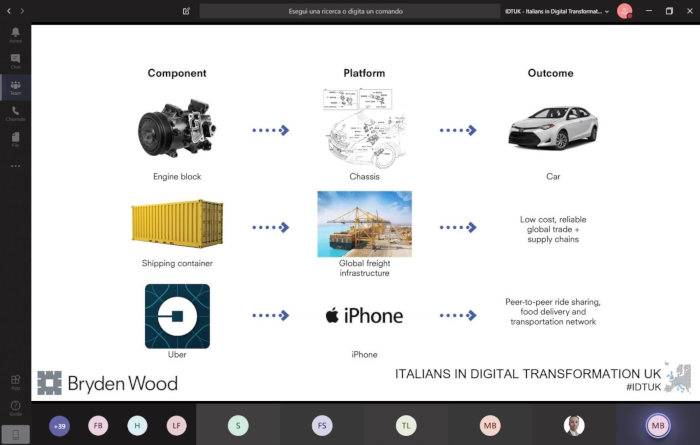This screenshot has height=445, width=700.
Task: Start a new chat with the compose icon
Action: point(186,11)
